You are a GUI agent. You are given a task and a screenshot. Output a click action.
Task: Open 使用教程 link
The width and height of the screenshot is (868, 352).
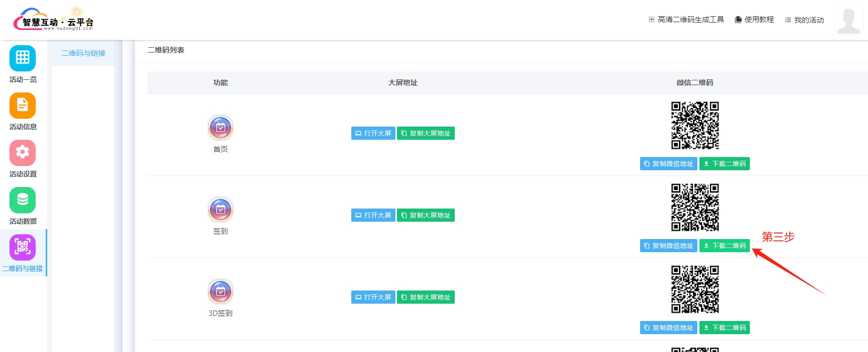click(x=754, y=19)
